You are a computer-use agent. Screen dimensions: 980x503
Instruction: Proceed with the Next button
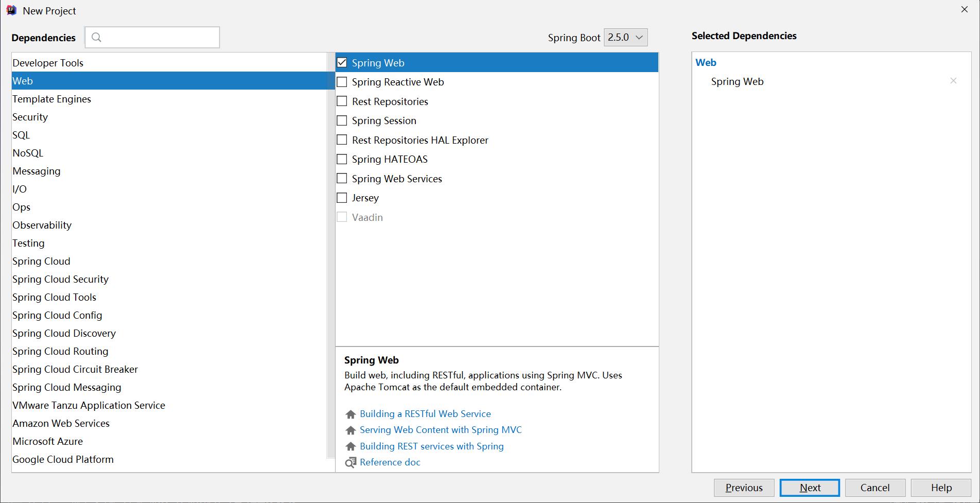[x=810, y=488]
